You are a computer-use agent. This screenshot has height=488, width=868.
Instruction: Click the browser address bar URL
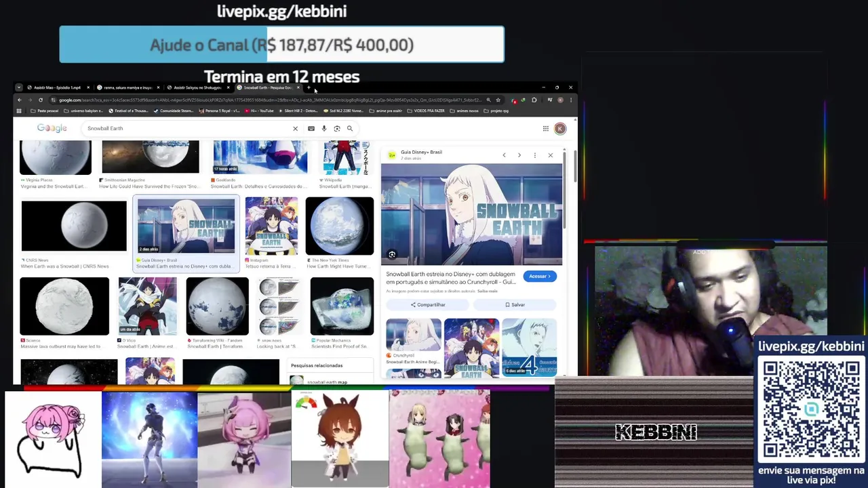click(270, 100)
